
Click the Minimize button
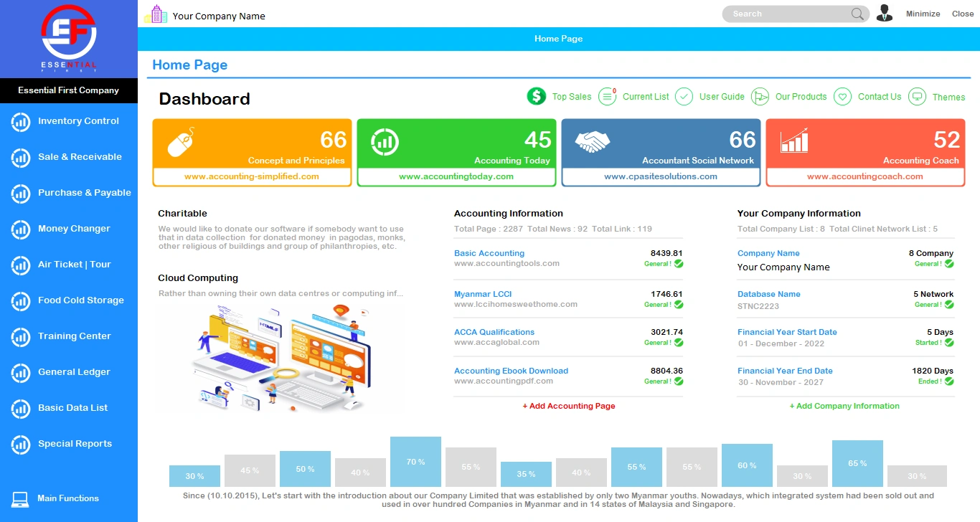923,14
